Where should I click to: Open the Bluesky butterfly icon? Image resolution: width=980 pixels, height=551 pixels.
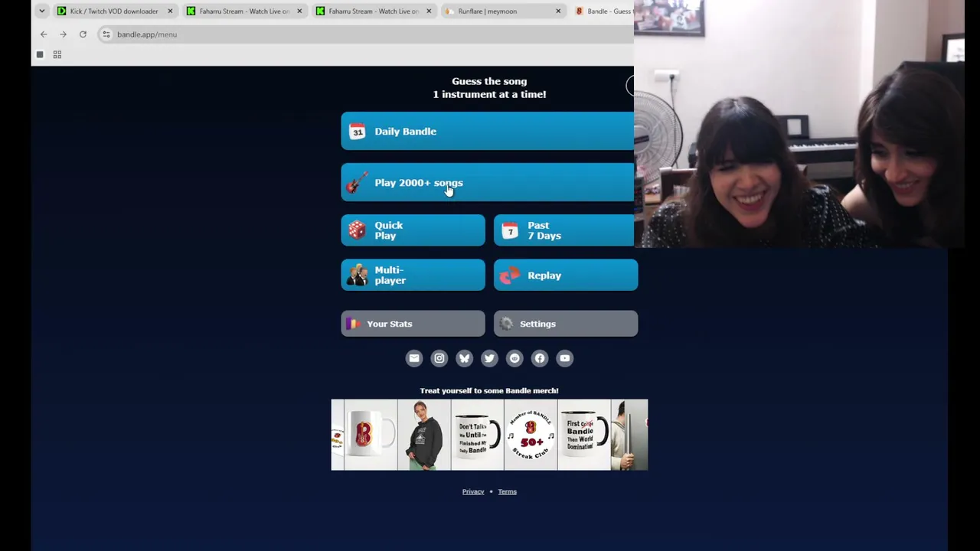[465, 358]
